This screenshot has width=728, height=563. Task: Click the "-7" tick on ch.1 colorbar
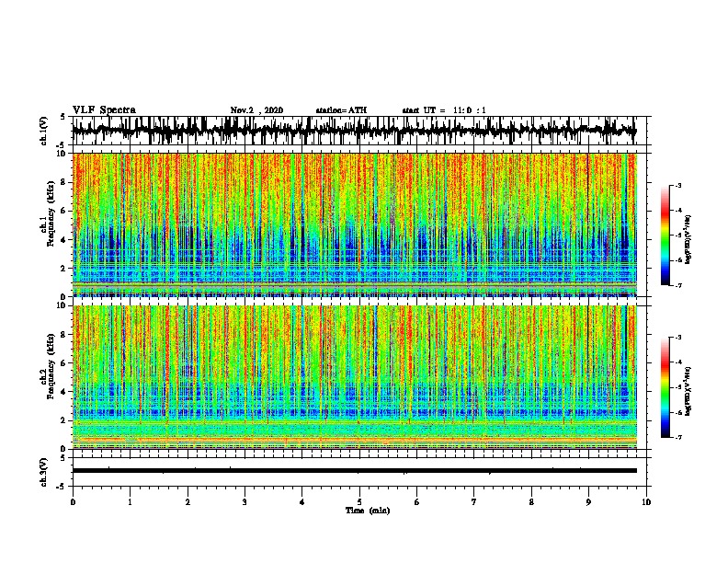678,285
